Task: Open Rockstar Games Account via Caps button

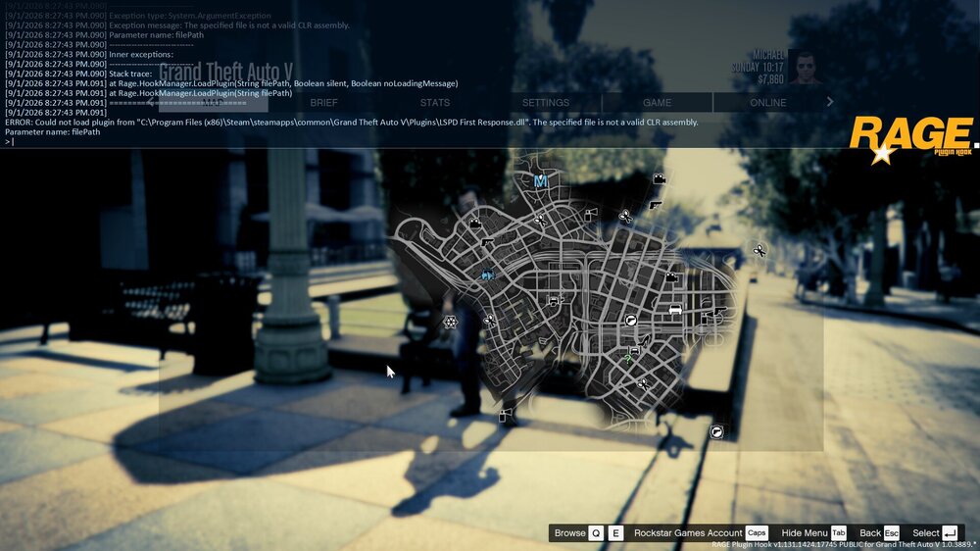Action: [757, 533]
